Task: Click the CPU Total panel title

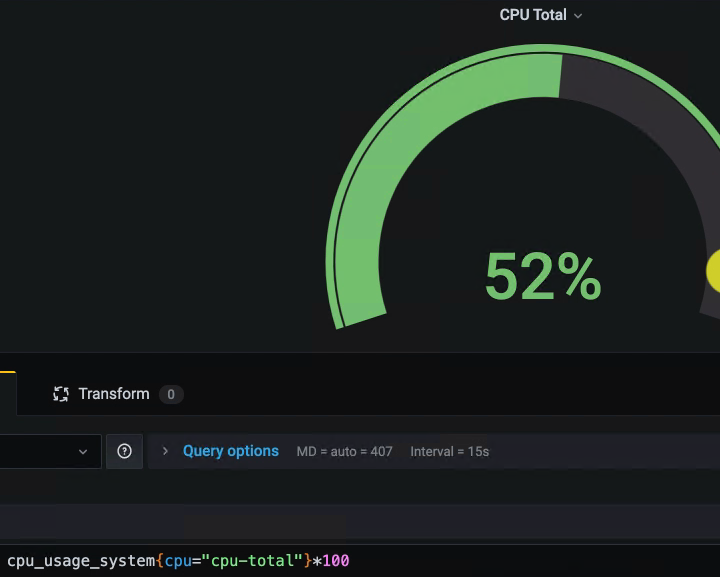Action: pos(532,15)
